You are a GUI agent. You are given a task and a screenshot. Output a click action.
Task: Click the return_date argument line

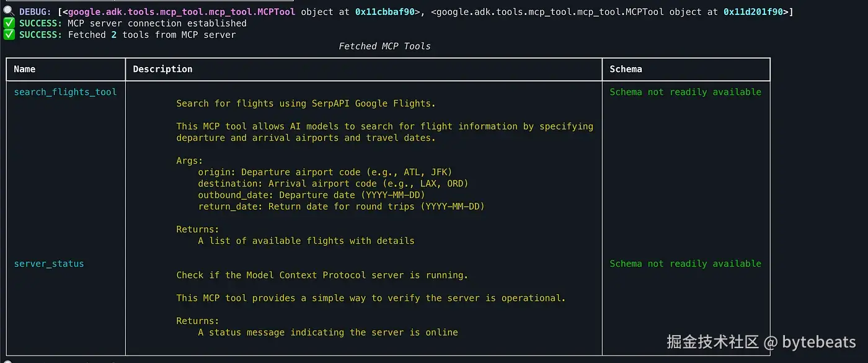point(341,206)
